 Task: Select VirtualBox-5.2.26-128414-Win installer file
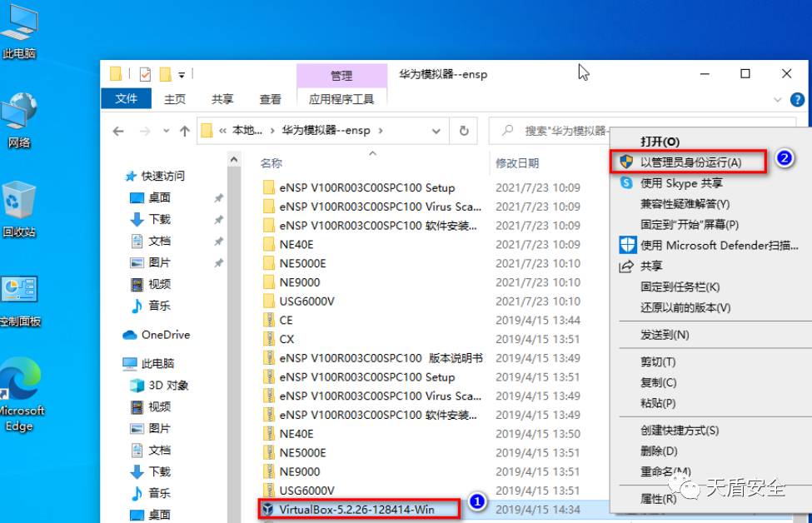click(x=356, y=510)
